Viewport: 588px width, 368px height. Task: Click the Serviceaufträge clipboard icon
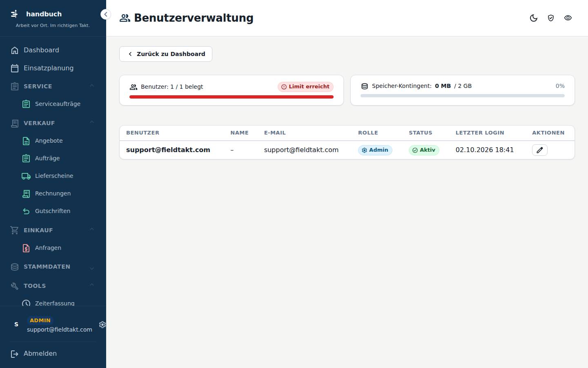(26, 104)
